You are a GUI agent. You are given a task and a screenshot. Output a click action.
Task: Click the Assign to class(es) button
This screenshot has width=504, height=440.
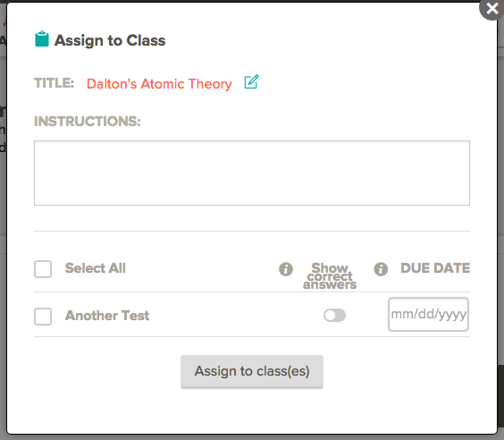252,372
